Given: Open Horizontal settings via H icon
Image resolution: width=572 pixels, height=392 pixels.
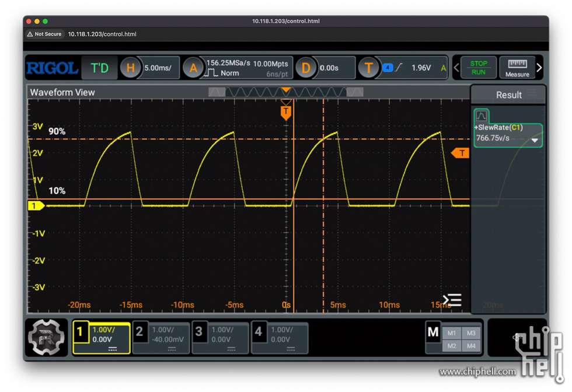Looking at the screenshot, I should tap(130, 68).
